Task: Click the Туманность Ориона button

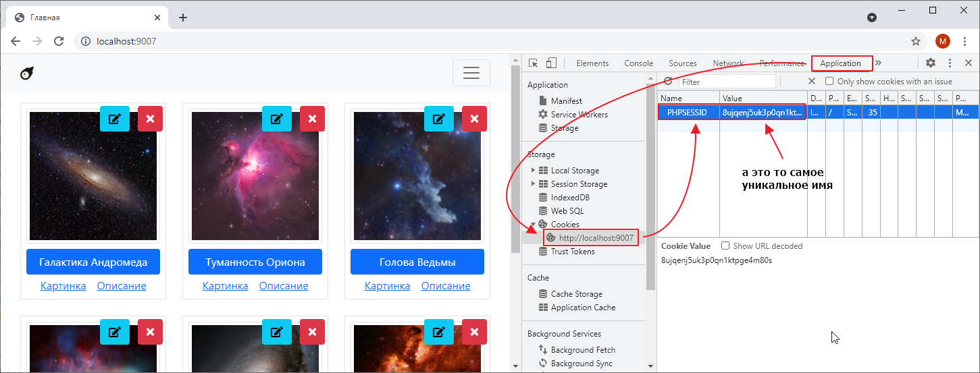Action: [255, 262]
